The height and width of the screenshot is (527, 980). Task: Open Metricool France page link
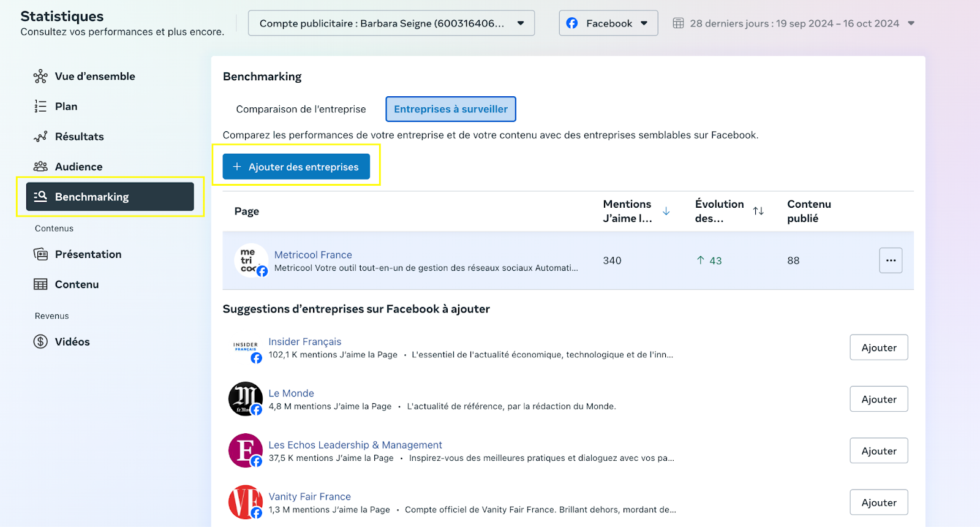[x=313, y=255]
